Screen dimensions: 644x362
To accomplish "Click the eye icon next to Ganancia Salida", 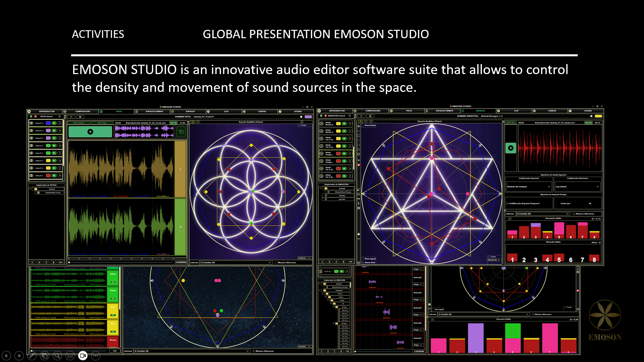I will coord(510,219).
